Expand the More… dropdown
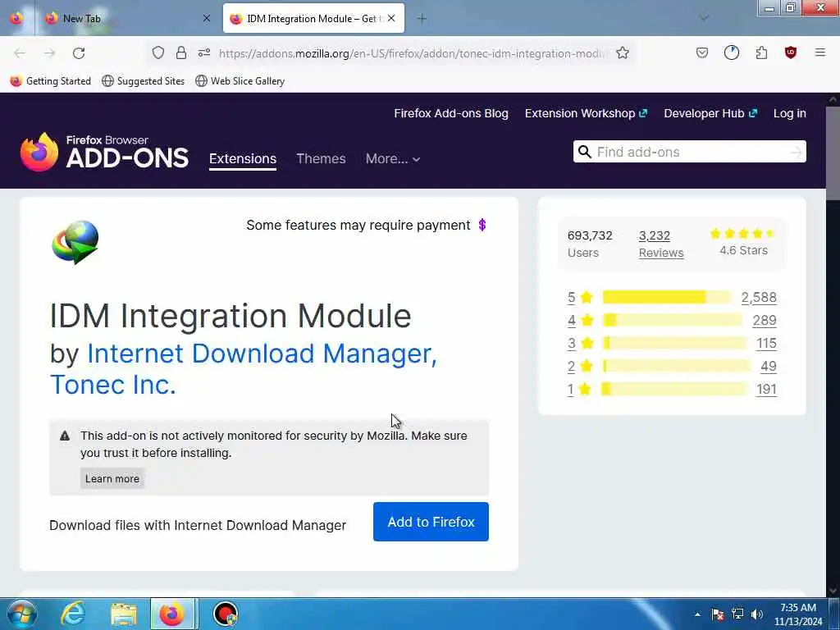840x630 pixels. pyautogui.click(x=393, y=158)
